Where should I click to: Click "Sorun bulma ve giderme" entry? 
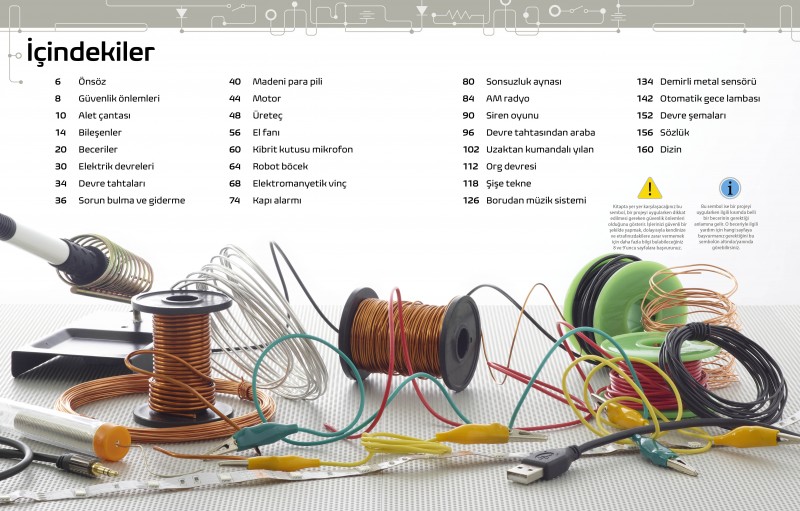coord(132,200)
